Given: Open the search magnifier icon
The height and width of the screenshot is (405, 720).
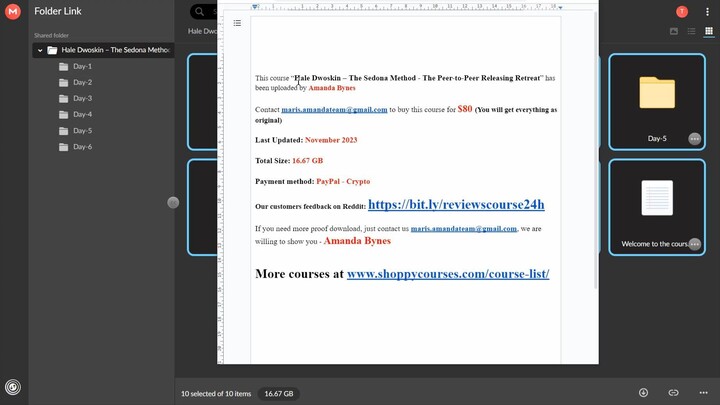Looking at the screenshot, I should click(x=200, y=12).
